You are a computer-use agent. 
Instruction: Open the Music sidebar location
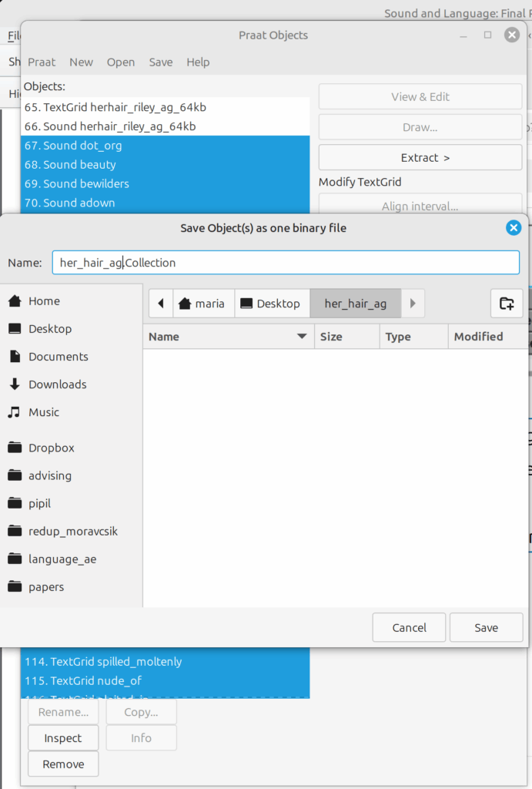(x=44, y=412)
